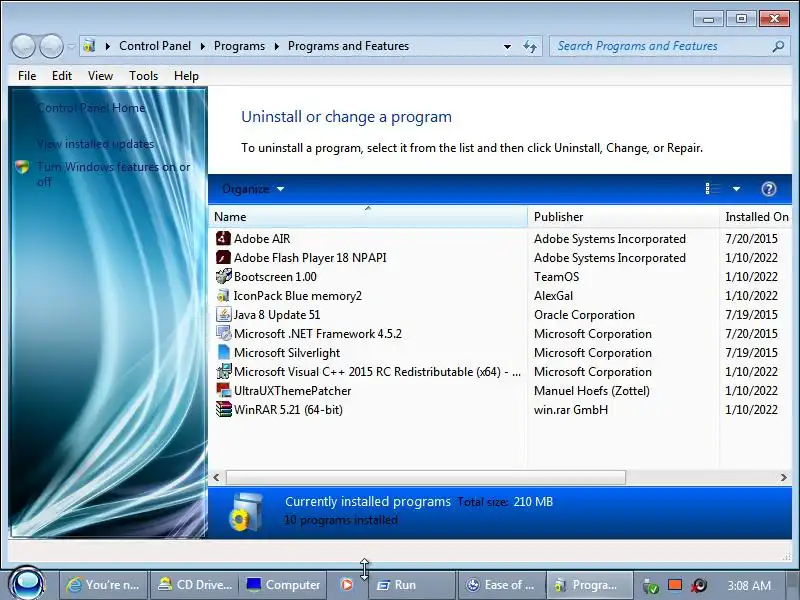Open View installed updates link
Screen dimensions: 800x600
coord(95,144)
